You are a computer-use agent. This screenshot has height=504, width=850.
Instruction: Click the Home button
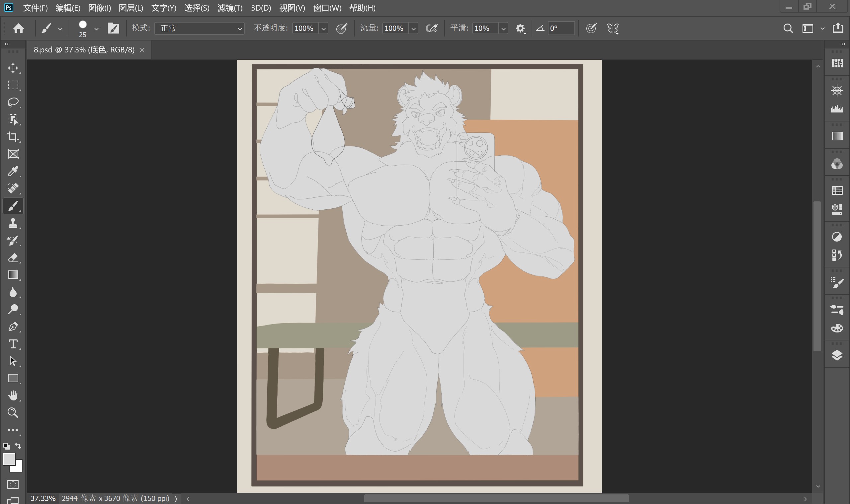19,28
